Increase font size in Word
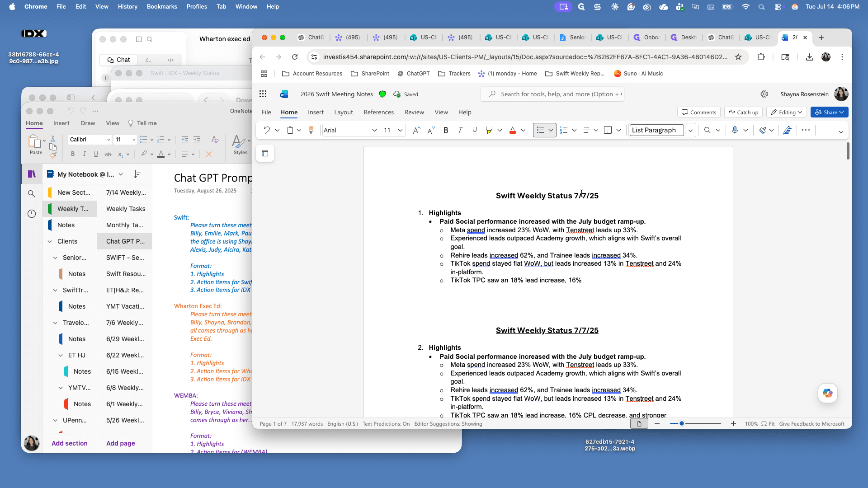This screenshot has width=868, height=488. coord(416,130)
